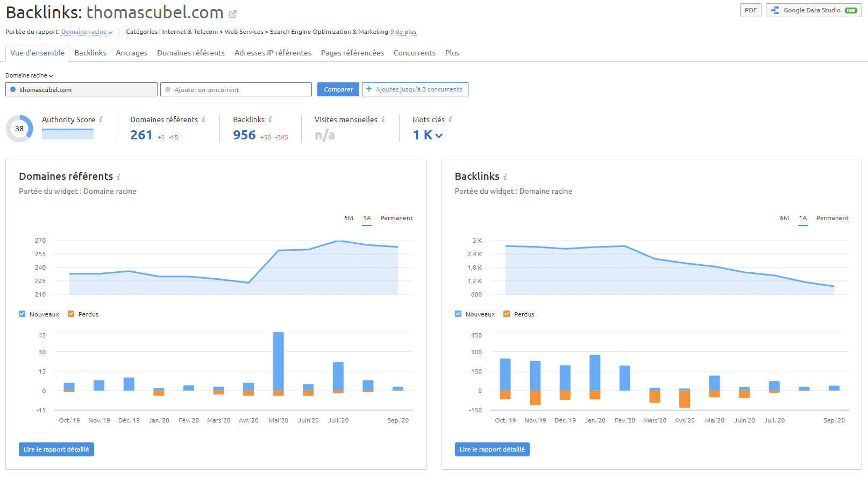Expand Mots clés 1 K dropdown
This screenshot has width=868, height=479.
[x=428, y=135]
